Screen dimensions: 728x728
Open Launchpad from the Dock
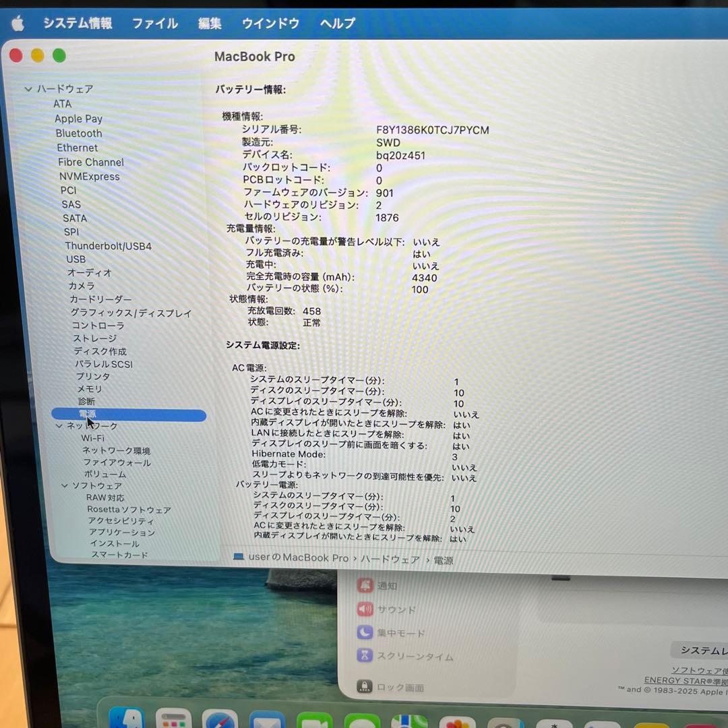[x=173, y=723]
